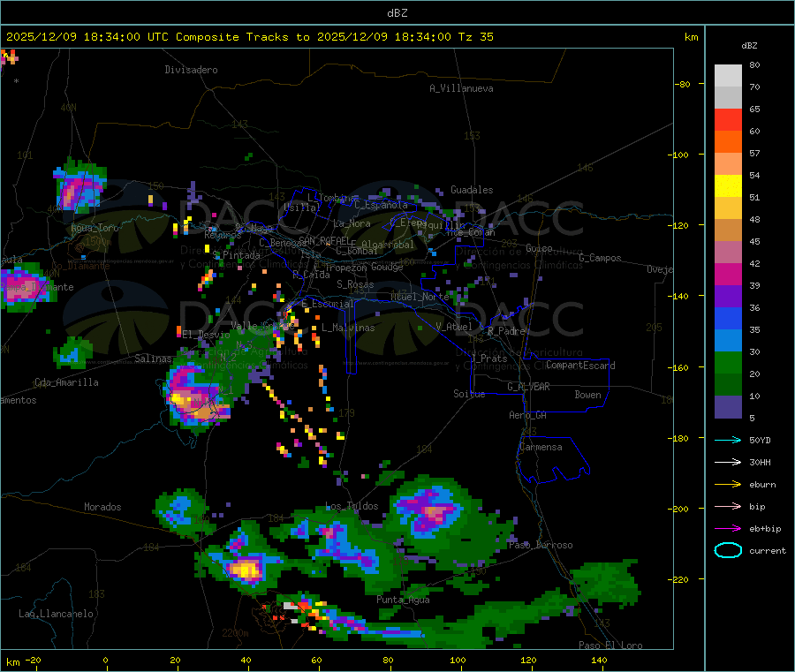Click the dBZ title at top

click(x=397, y=13)
